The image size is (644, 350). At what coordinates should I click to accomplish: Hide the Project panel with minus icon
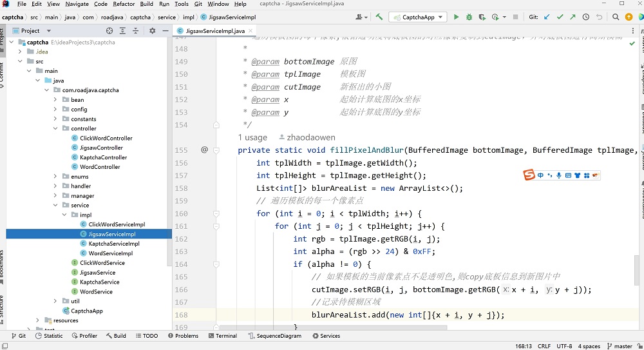tap(166, 30)
